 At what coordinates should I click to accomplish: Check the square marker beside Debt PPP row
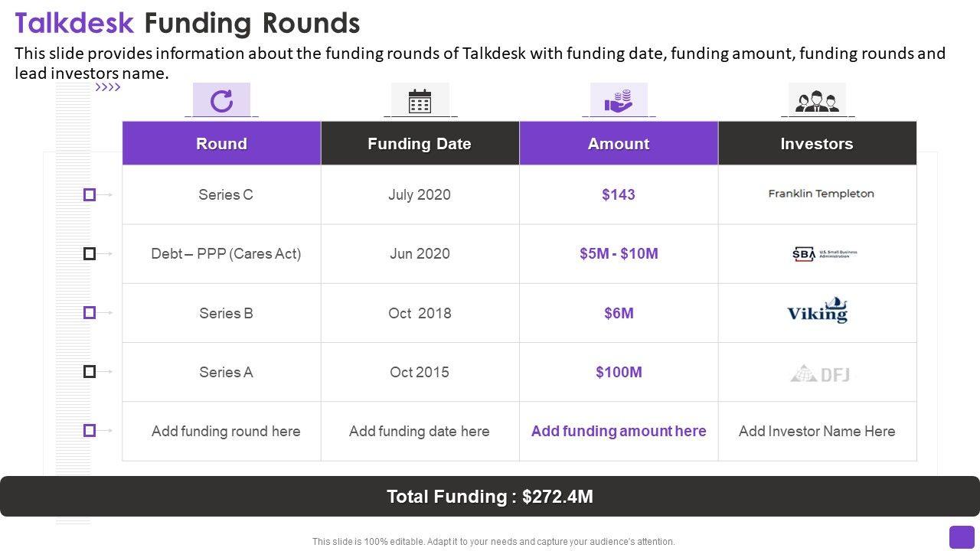90,253
